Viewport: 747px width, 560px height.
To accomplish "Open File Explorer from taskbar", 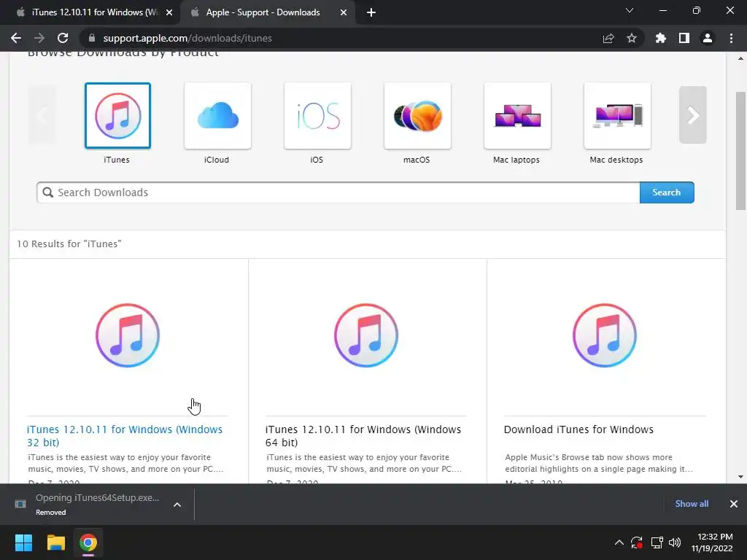I will pos(55,542).
